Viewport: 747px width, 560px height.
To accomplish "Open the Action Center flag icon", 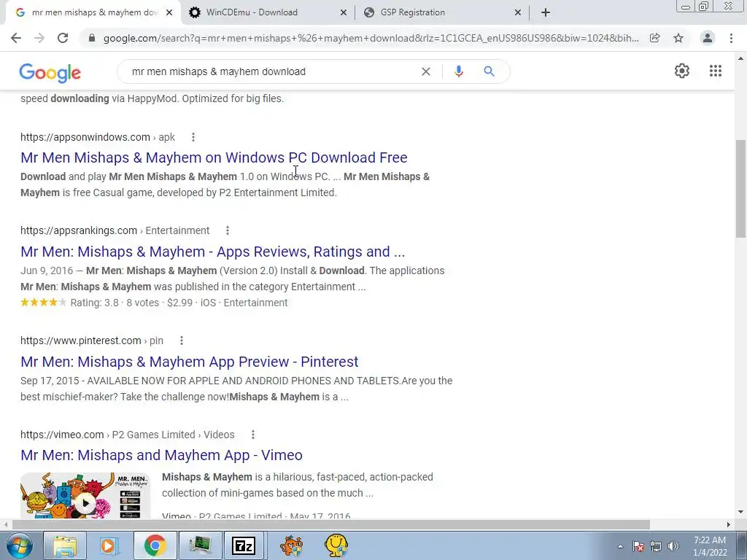I will coord(638,546).
